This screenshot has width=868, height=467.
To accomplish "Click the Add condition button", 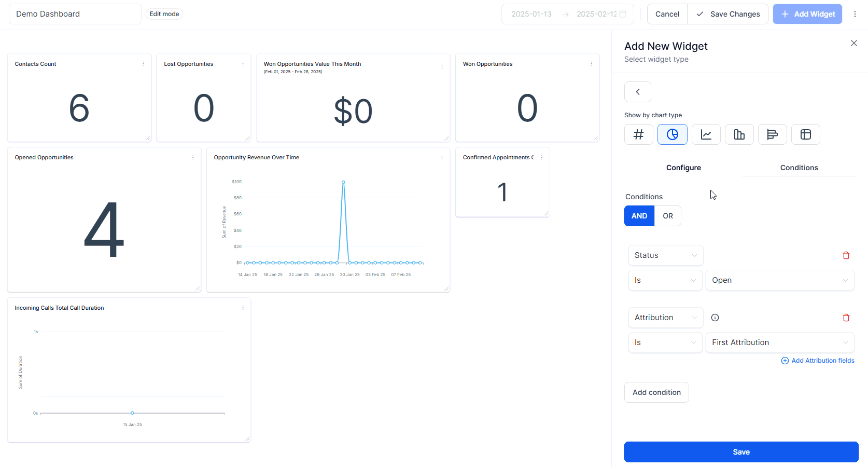I will (x=656, y=392).
